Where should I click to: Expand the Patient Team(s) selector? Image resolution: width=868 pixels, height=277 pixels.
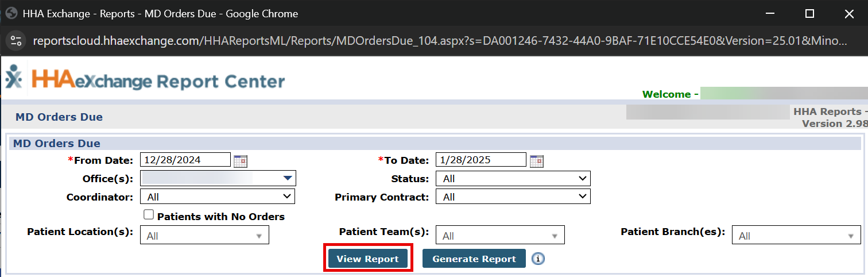click(x=500, y=236)
